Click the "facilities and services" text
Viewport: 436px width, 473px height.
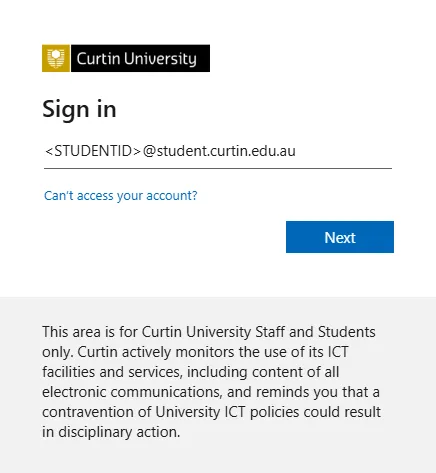[x=112, y=372]
